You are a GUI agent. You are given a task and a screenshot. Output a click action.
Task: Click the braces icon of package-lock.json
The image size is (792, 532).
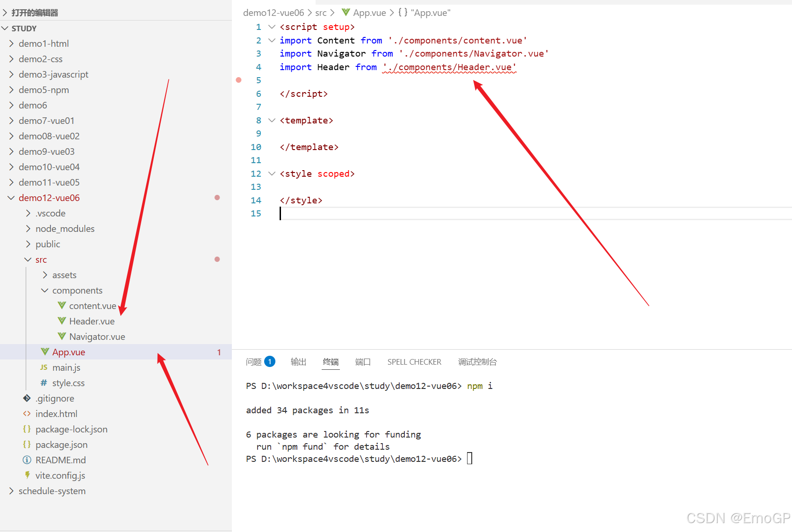[27, 429]
